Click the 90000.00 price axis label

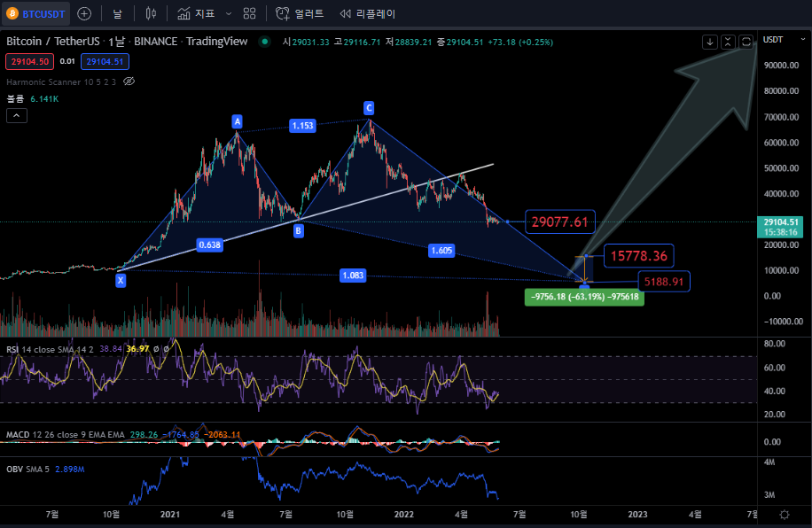coord(782,66)
